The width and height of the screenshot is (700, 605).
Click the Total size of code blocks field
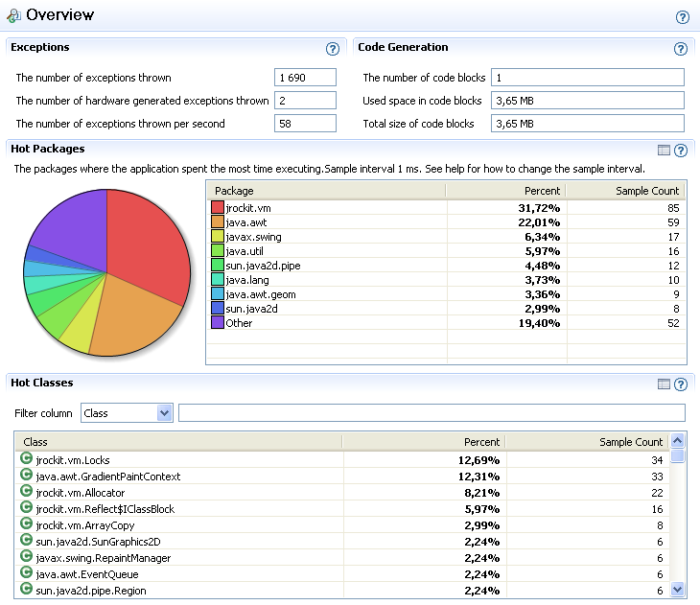(x=588, y=124)
